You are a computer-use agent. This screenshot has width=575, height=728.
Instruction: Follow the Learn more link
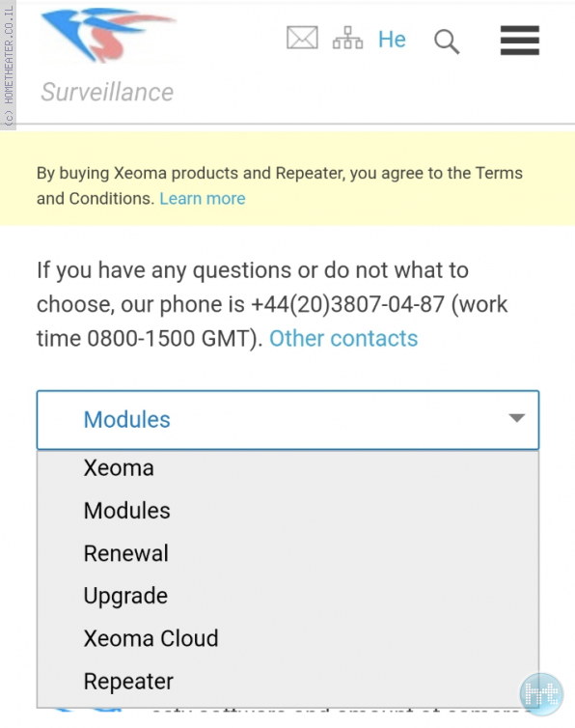[203, 199]
